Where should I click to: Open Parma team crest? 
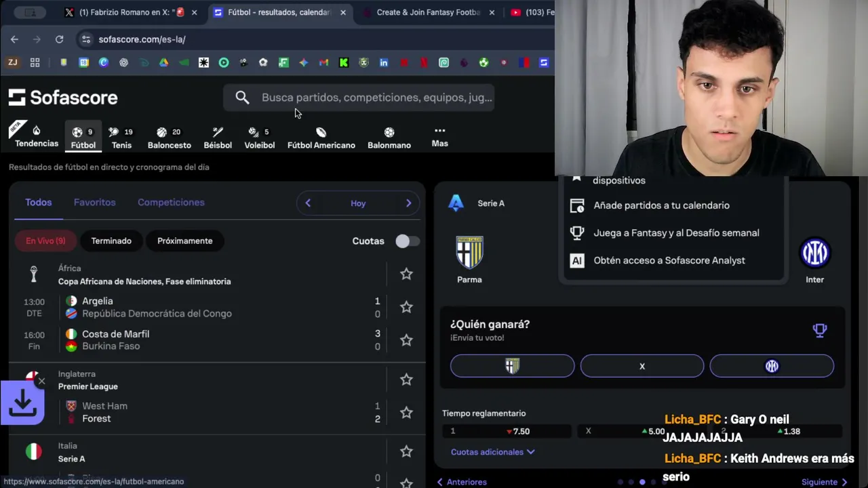(x=469, y=253)
